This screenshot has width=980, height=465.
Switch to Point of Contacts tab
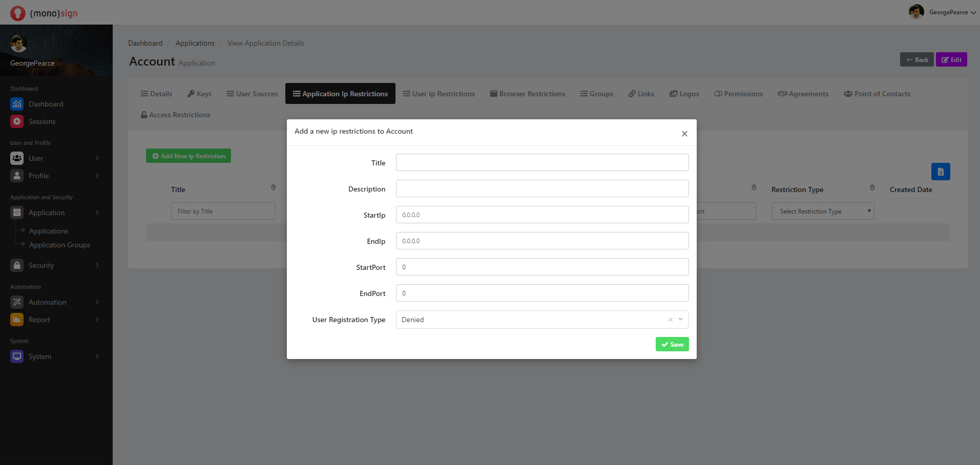[877, 94]
